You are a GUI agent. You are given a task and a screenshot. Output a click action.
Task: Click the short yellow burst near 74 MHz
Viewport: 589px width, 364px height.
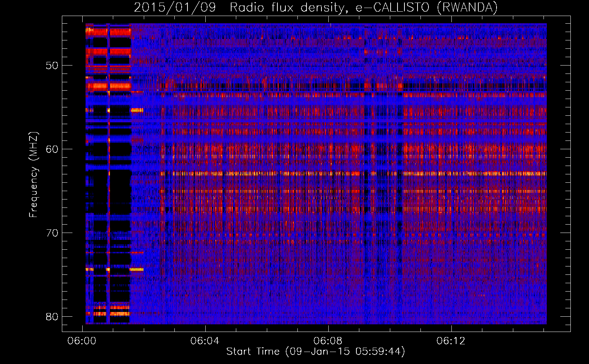[x=137, y=270]
